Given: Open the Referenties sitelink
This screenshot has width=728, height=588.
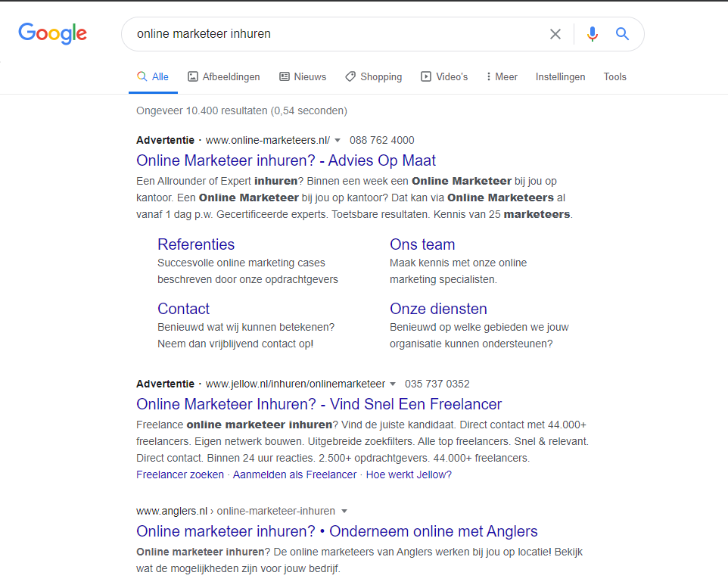Looking at the screenshot, I should click(196, 244).
